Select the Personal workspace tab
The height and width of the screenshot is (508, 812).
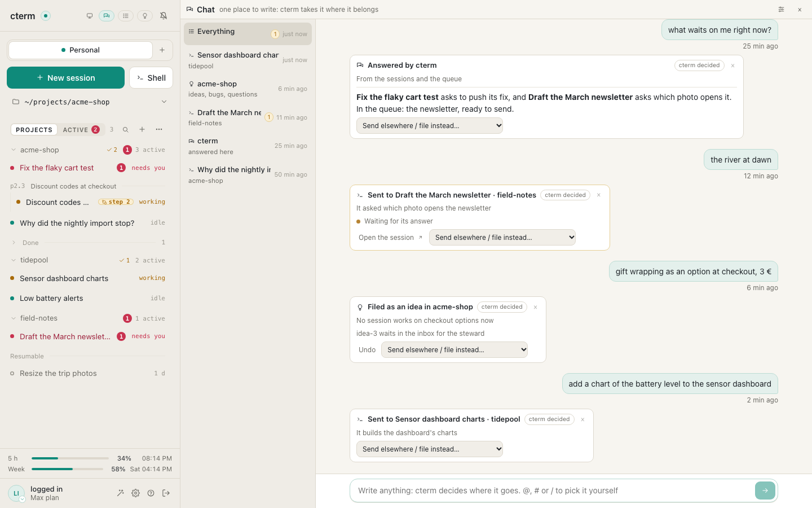coord(81,50)
